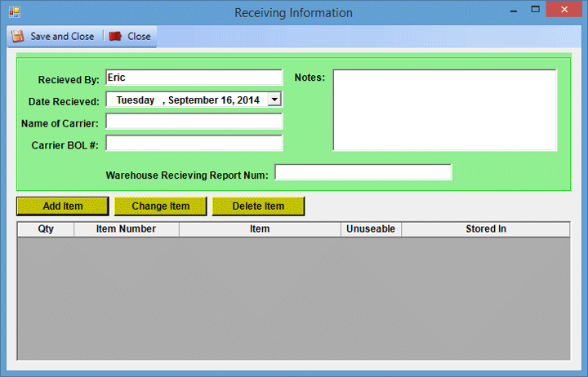The height and width of the screenshot is (377, 588).
Task: Focus Warehouse Receiving Report Num field
Action: [363, 172]
